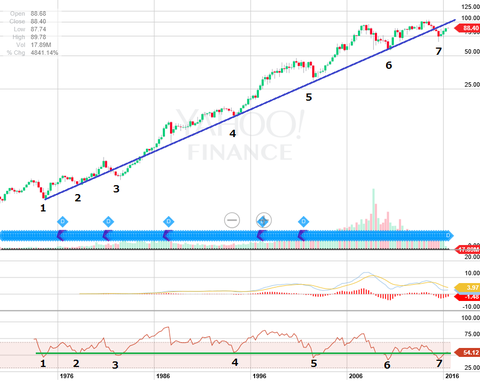
Task: Click the 50.00 price axis label
Action: point(472,52)
